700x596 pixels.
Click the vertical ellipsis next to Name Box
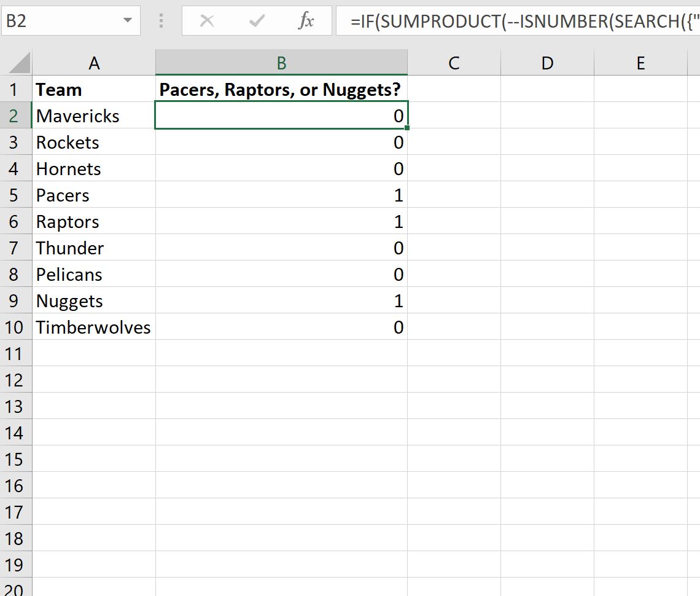(160, 21)
